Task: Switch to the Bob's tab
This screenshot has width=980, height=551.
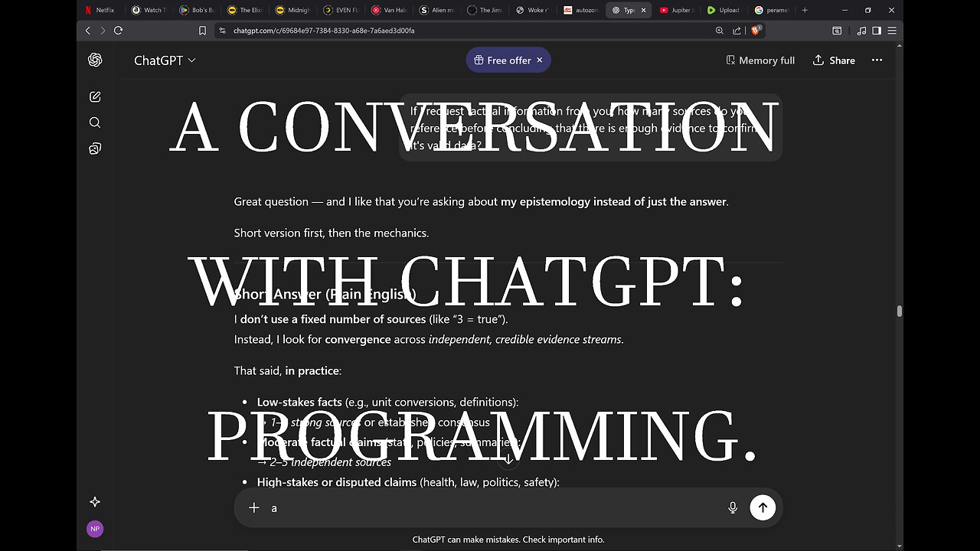Action: coord(197,10)
